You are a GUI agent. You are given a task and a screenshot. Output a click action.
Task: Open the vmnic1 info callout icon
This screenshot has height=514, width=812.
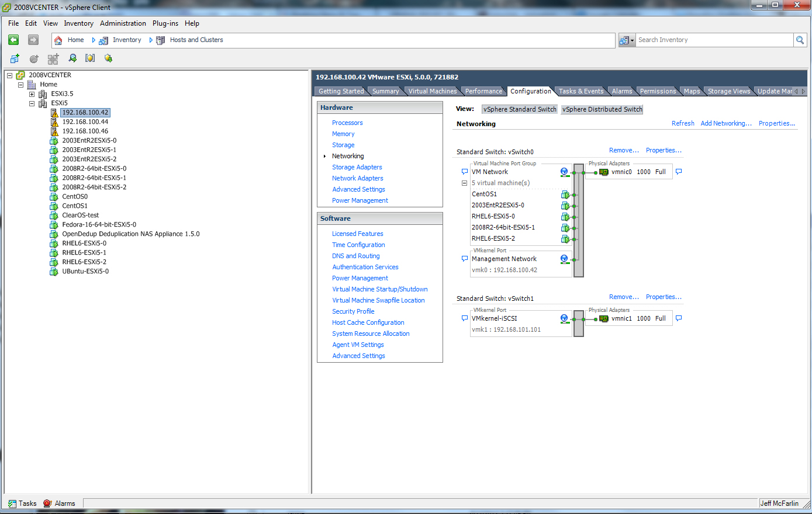click(679, 318)
